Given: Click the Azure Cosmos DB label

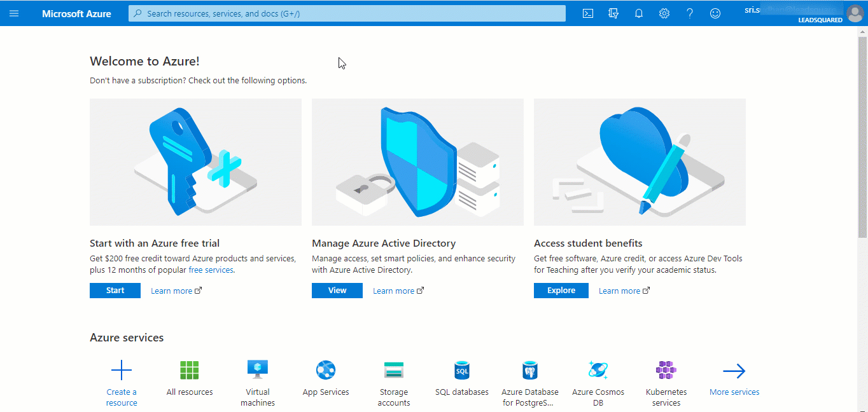Looking at the screenshot, I should (x=598, y=397).
